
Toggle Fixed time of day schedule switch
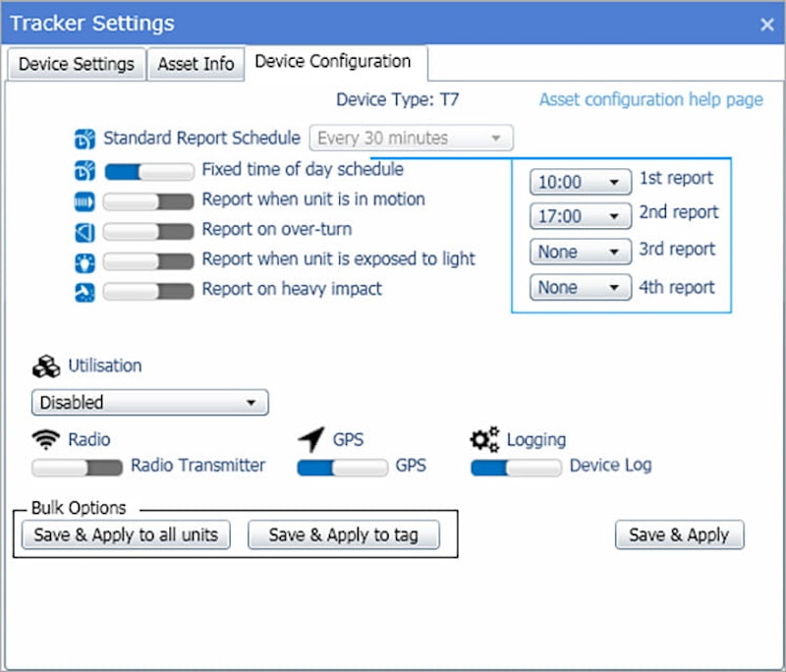(x=149, y=171)
